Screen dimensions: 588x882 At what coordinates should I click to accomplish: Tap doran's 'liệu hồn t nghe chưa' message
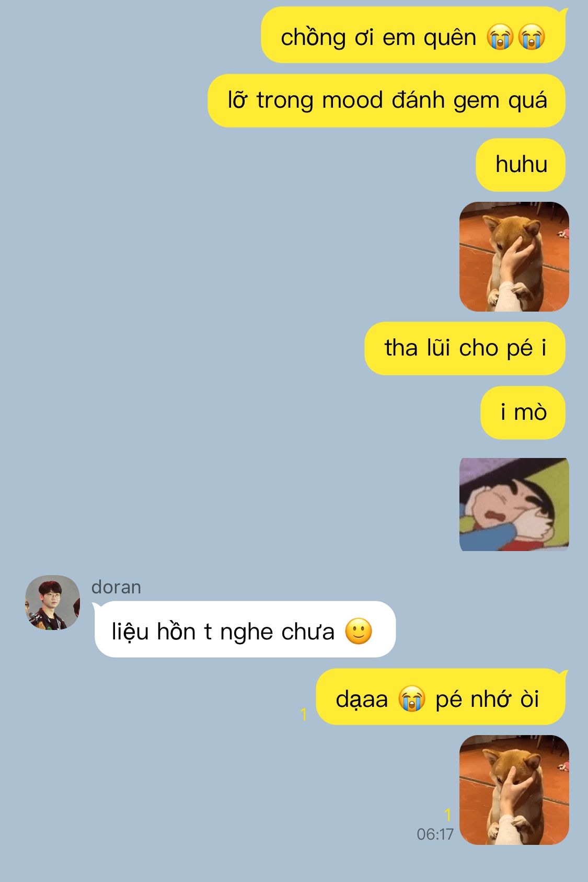pyautogui.click(x=244, y=630)
